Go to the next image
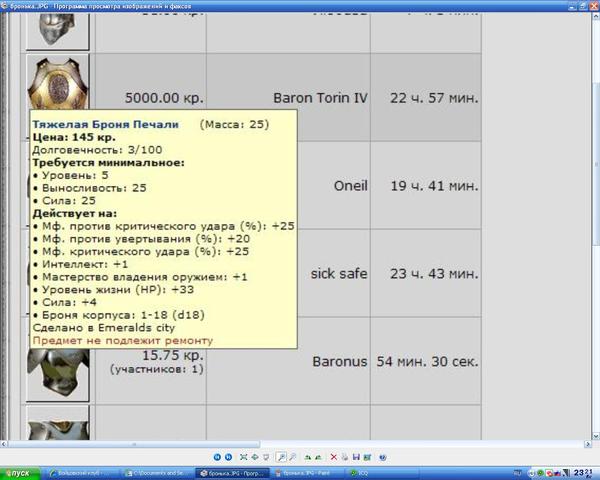This screenshot has height=480, width=600. 228,457
